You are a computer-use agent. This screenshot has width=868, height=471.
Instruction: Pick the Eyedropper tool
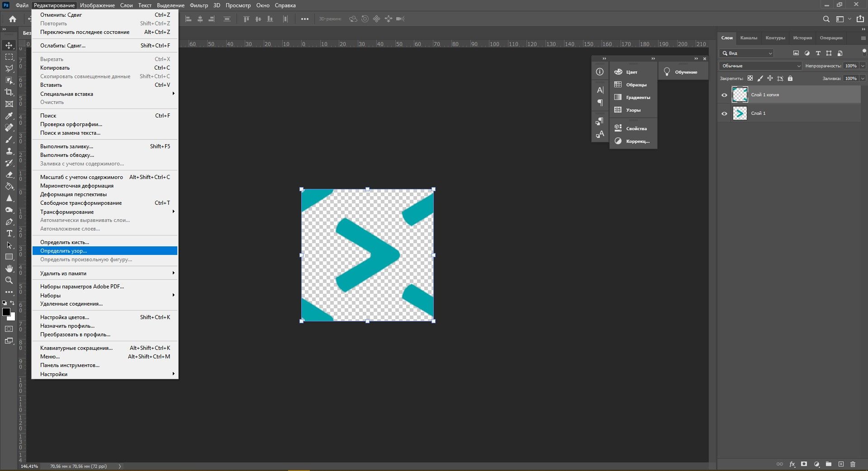coord(9,116)
